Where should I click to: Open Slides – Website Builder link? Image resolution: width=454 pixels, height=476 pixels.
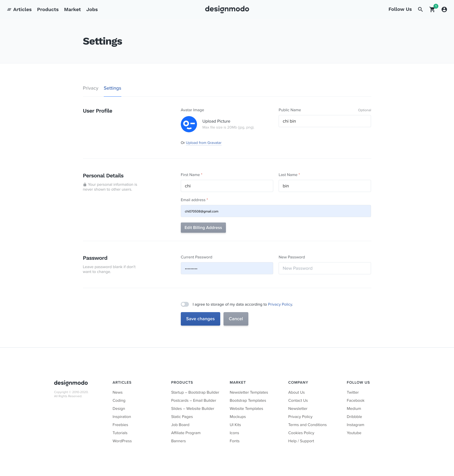point(193,409)
